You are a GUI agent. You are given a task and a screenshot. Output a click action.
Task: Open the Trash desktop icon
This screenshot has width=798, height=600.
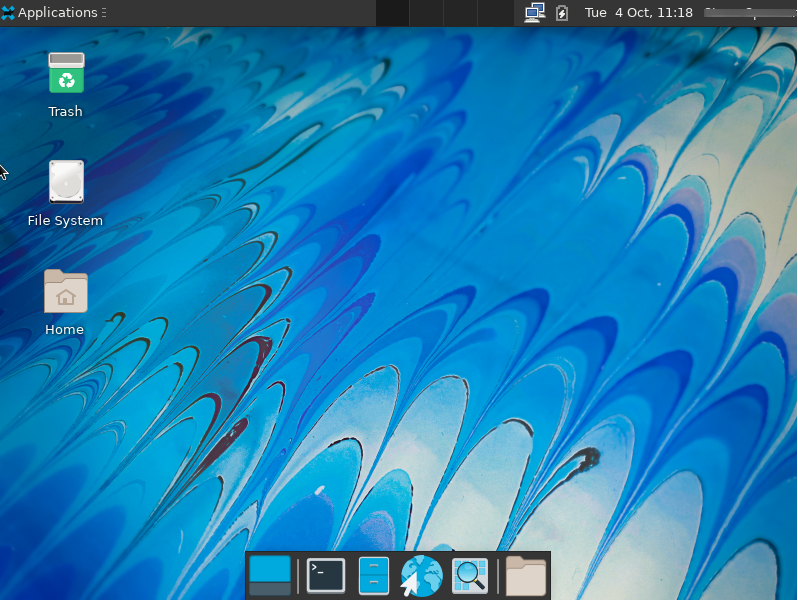tap(66, 75)
